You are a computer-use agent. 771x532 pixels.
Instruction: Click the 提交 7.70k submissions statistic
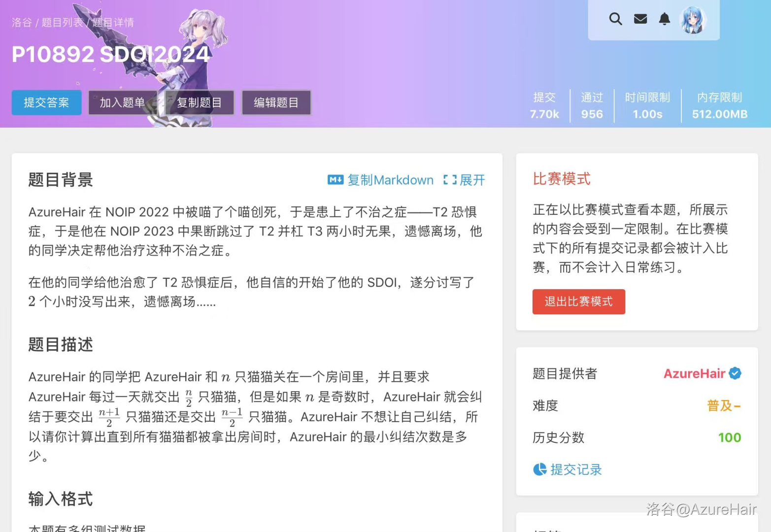click(544, 105)
